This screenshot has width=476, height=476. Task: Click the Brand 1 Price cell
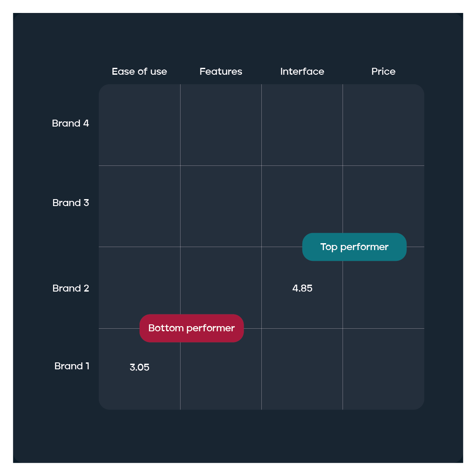(384, 369)
